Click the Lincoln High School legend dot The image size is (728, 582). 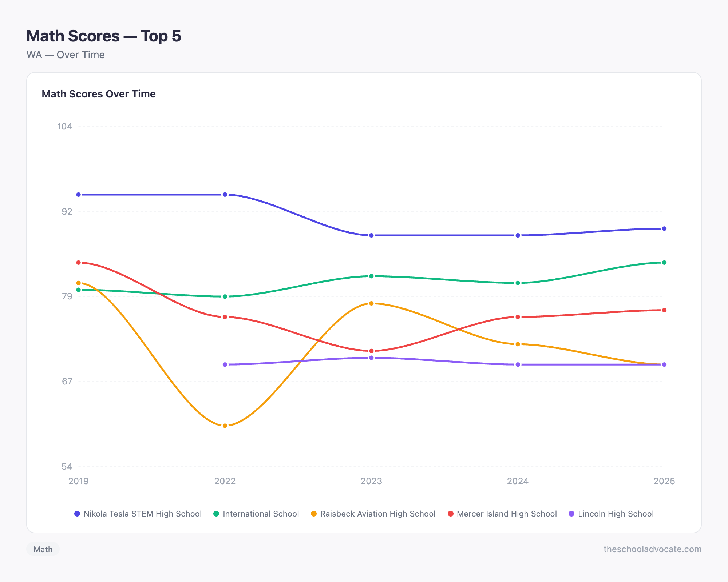click(571, 514)
